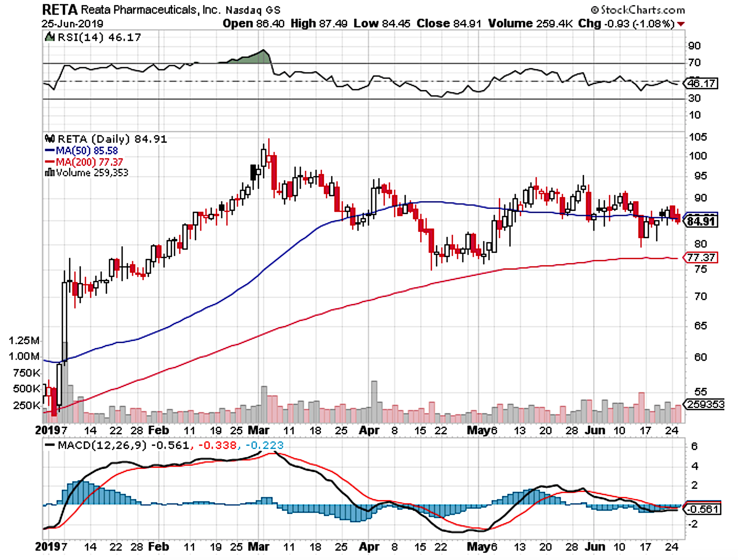Click the red down arrow after Chg
The height and width of the screenshot is (560, 738).
(x=681, y=24)
